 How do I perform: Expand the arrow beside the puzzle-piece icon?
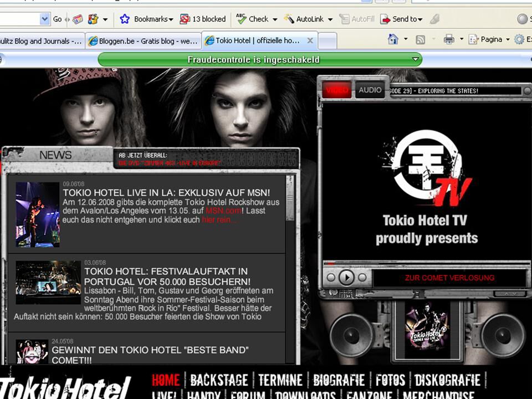pyautogui.click(x=105, y=19)
